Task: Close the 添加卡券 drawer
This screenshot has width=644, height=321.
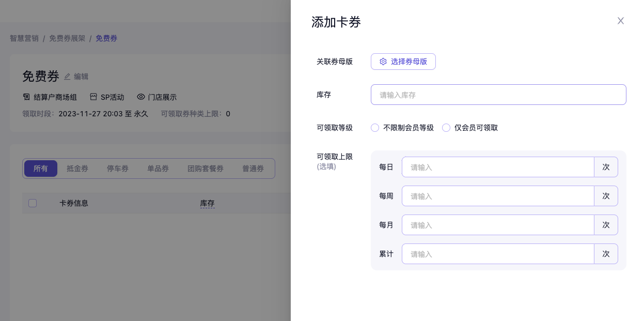Action: [x=621, y=21]
